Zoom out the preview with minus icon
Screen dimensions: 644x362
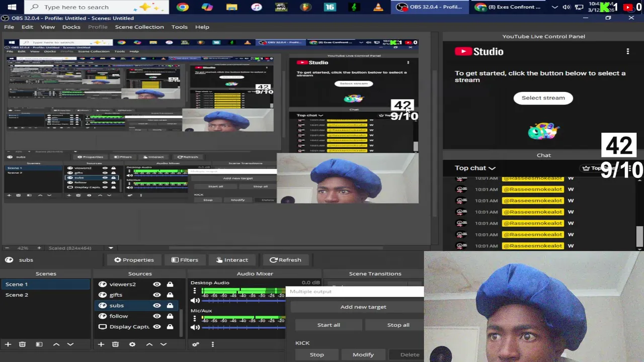pyautogui.click(x=7, y=248)
